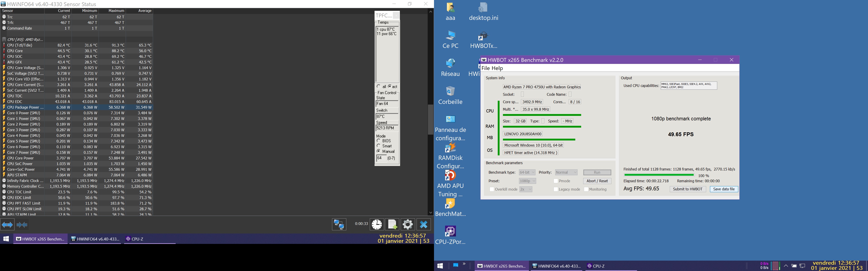This screenshot has width=868, height=271.
Task: Toggle Overkill mode checkbox
Action: [x=492, y=189]
